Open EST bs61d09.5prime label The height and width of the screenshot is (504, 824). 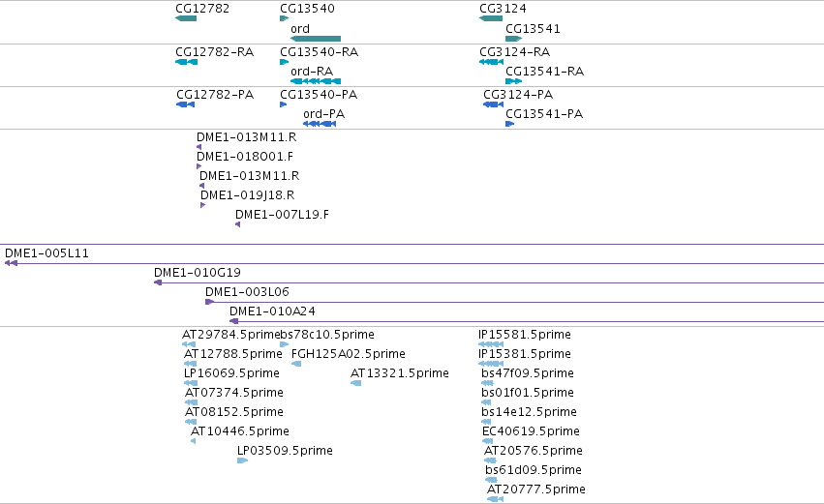(534, 471)
